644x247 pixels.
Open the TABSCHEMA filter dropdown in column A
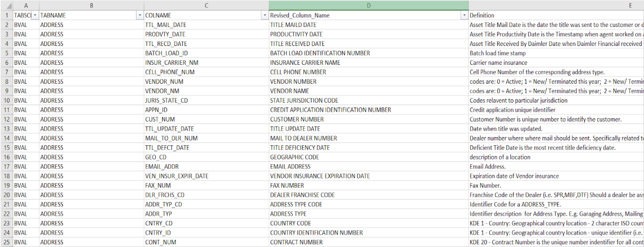coord(35,15)
